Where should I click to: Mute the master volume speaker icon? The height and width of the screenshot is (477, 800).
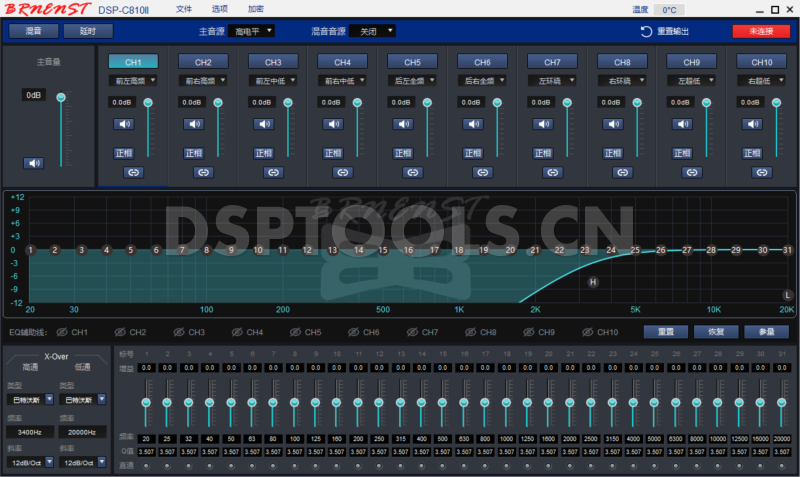coord(34,163)
